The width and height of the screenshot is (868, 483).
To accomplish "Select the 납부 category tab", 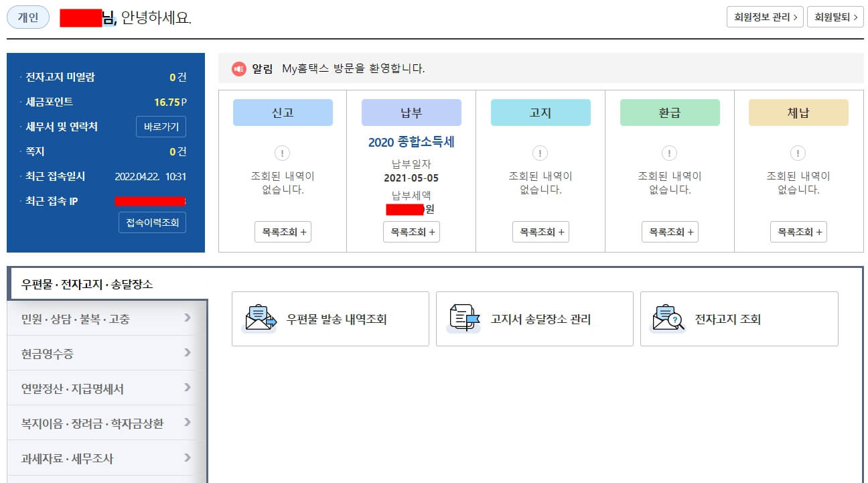I will pyautogui.click(x=411, y=112).
